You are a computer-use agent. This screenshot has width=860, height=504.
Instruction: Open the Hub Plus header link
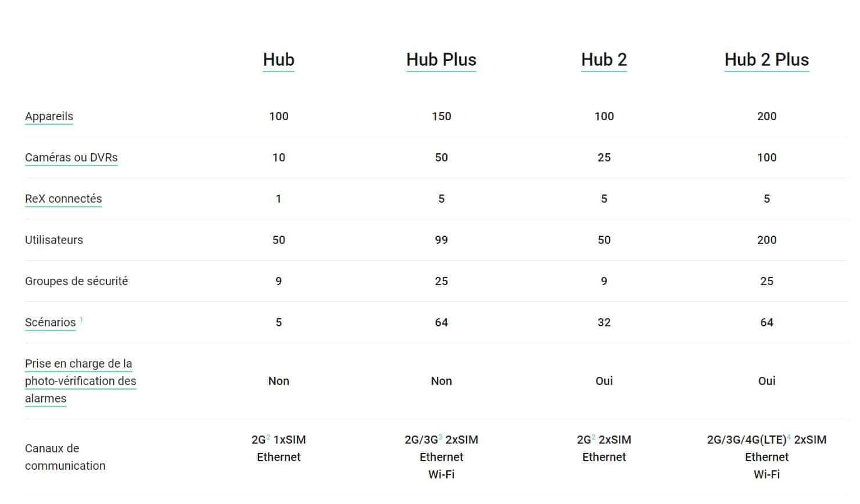click(x=441, y=60)
